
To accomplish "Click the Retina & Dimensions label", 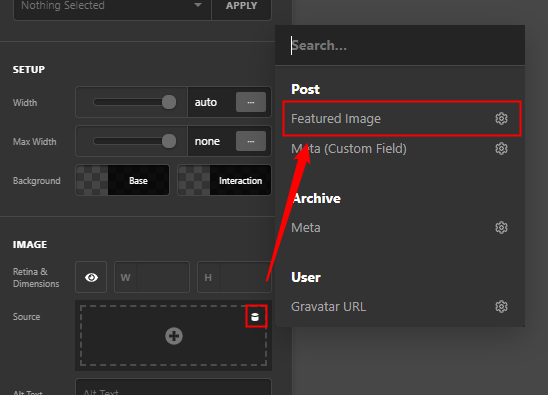I will [36, 278].
